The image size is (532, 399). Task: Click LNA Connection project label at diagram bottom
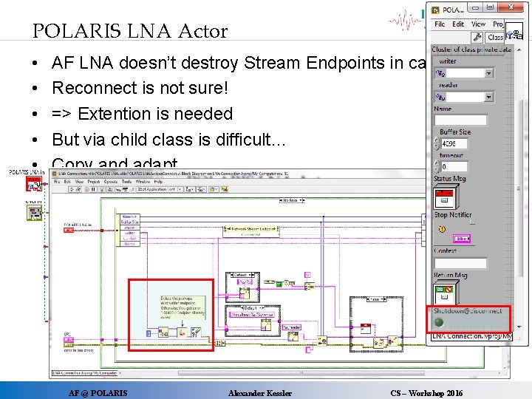pyautogui.click(x=84, y=373)
